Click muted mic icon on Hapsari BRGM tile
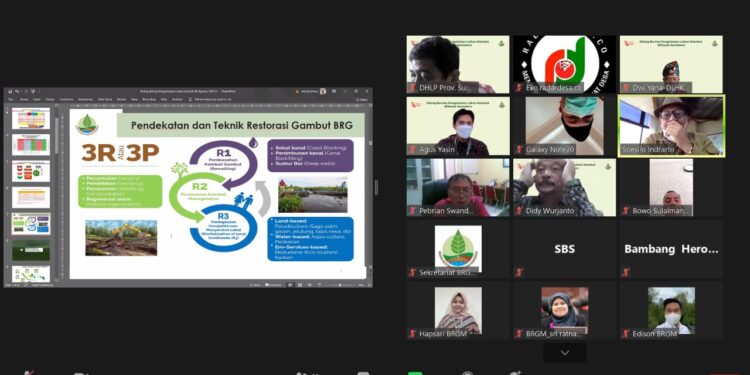The height and width of the screenshot is (375, 750). (412, 333)
